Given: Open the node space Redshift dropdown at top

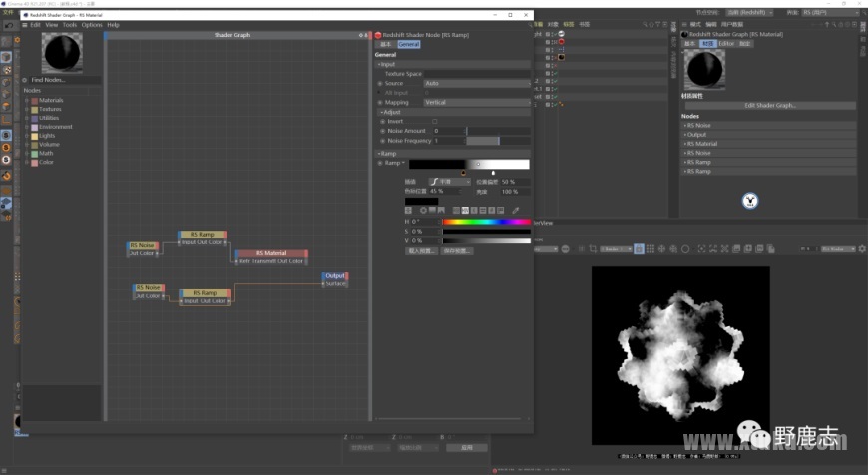Looking at the screenshot, I should click(x=749, y=12).
